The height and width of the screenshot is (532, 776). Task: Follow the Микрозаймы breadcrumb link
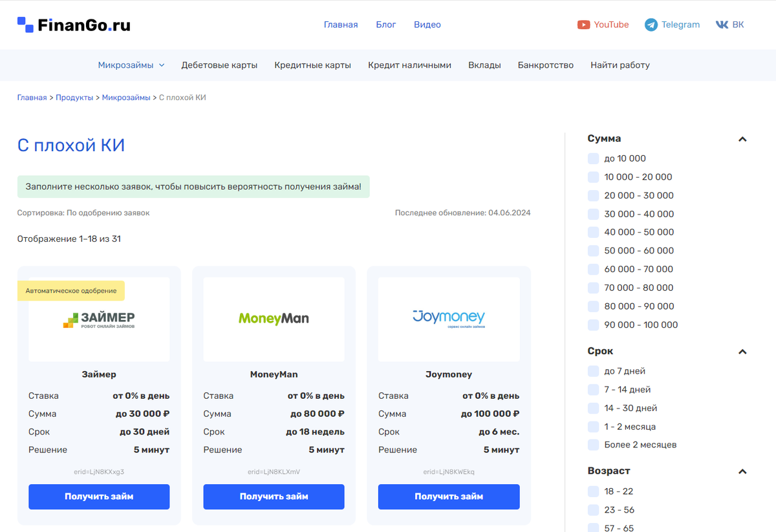(126, 98)
